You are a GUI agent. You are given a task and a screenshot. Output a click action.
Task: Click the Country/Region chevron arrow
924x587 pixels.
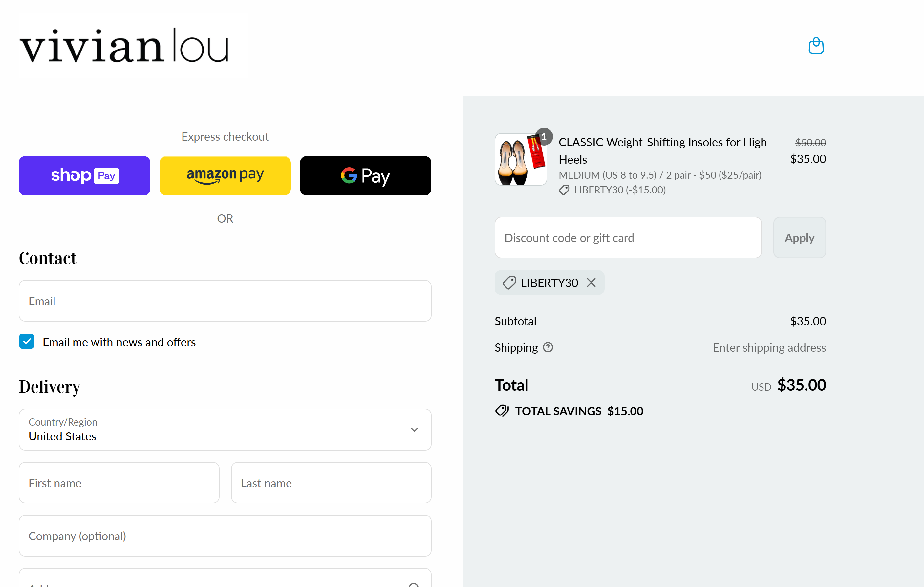414,429
